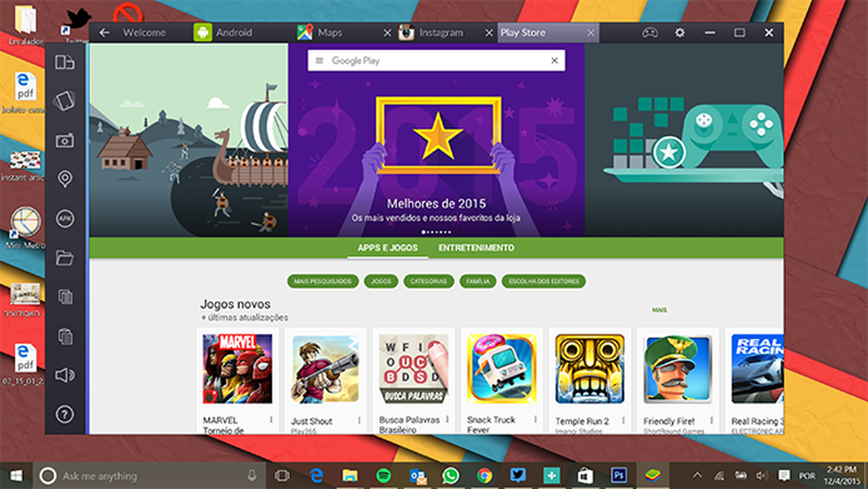Viewport: 868px width, 489px height.
Task: Open the MARVEL game options menu
Action: click(x=272, y=420)
